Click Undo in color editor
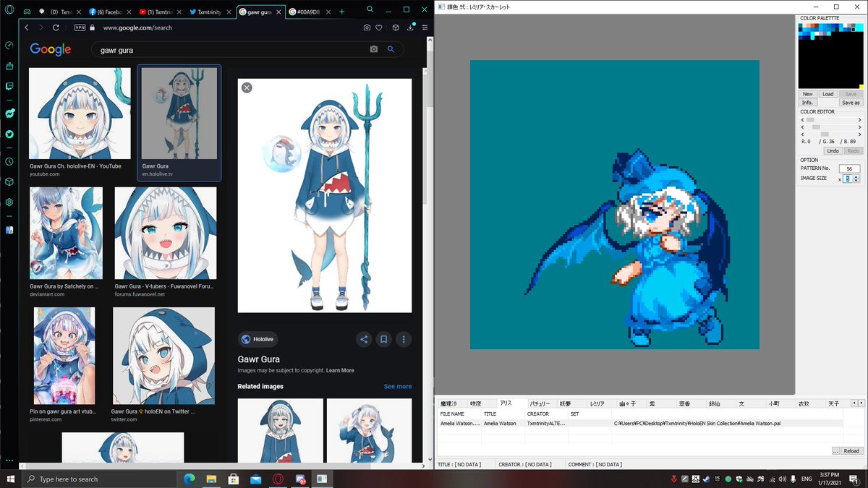868x488 pixels. (833, 150)
